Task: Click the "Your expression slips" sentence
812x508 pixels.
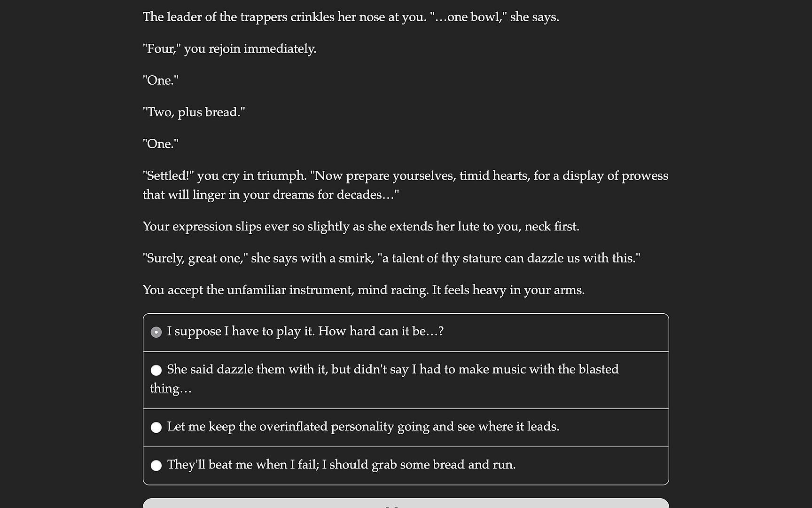Action: [361, 227]
